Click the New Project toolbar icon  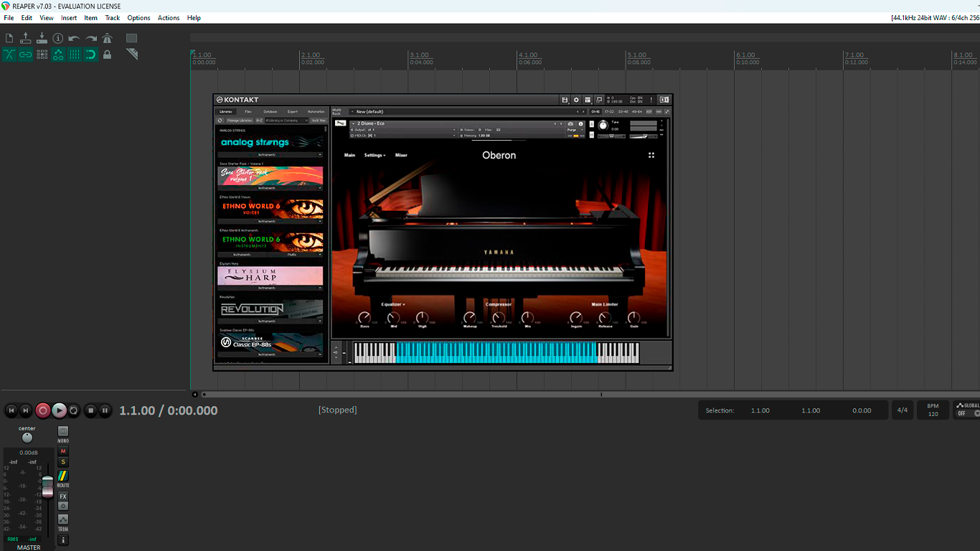[9, 38]
